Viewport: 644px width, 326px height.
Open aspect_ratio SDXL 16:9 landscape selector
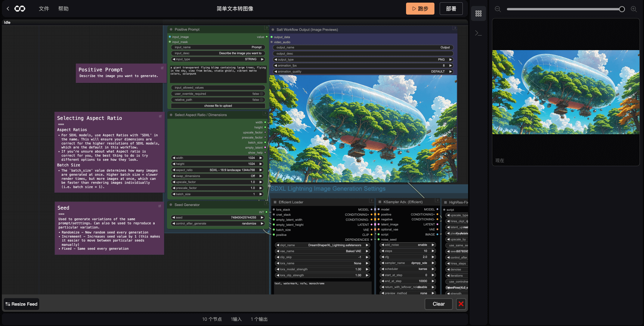(x=217, y=170)
